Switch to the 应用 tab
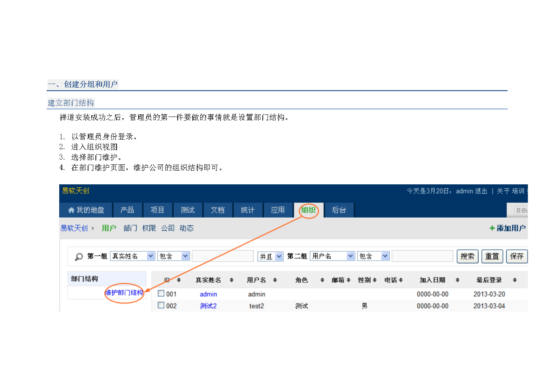Viewport: 554px width, 392px height. click(x=278, y=210)
